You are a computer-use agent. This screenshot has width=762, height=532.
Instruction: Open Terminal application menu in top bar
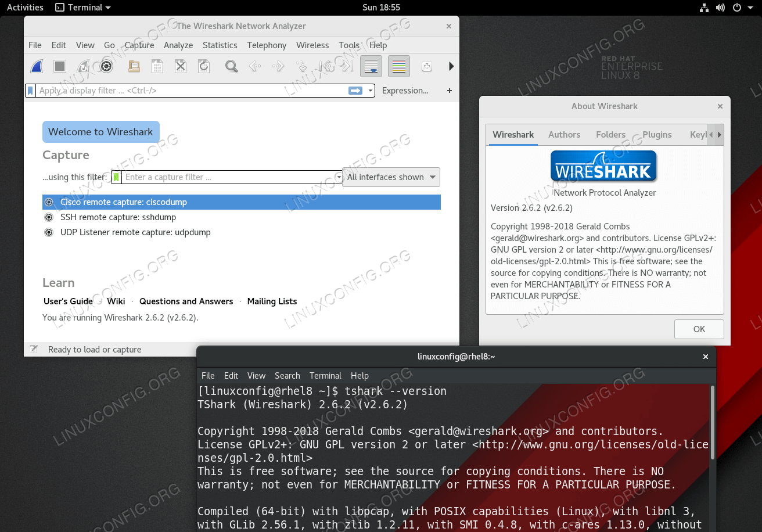point(82,8)
